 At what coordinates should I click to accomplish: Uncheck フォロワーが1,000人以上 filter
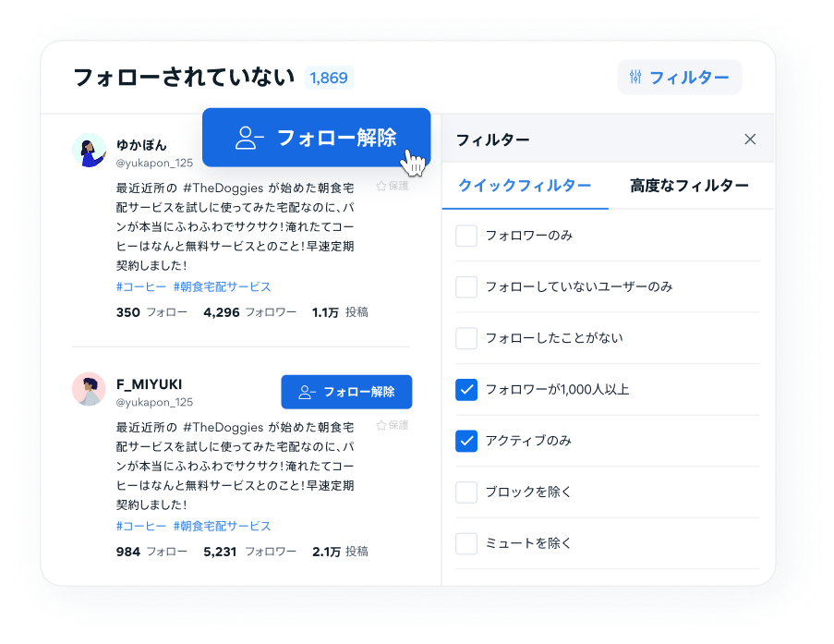tap(466, 390)
